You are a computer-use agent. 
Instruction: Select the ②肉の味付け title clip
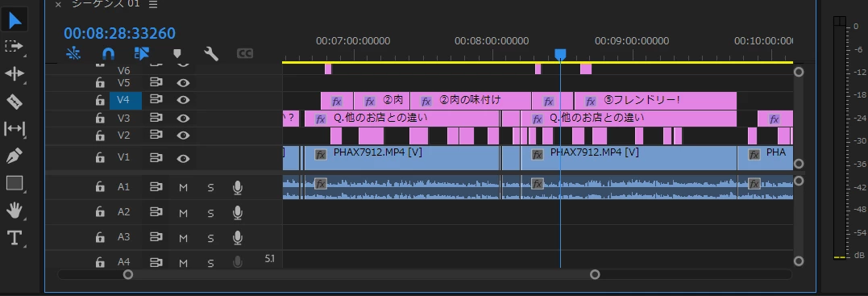point(471,100)
